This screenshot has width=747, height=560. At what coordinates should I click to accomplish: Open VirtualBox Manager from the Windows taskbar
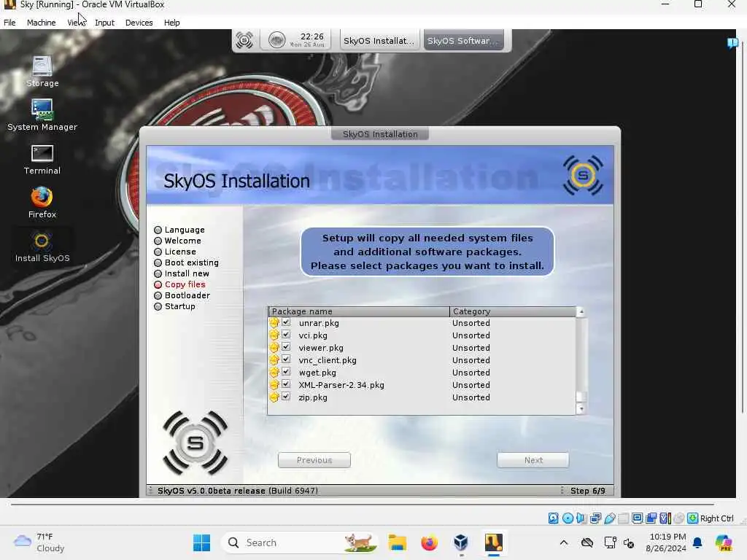(x=461, y=542)
